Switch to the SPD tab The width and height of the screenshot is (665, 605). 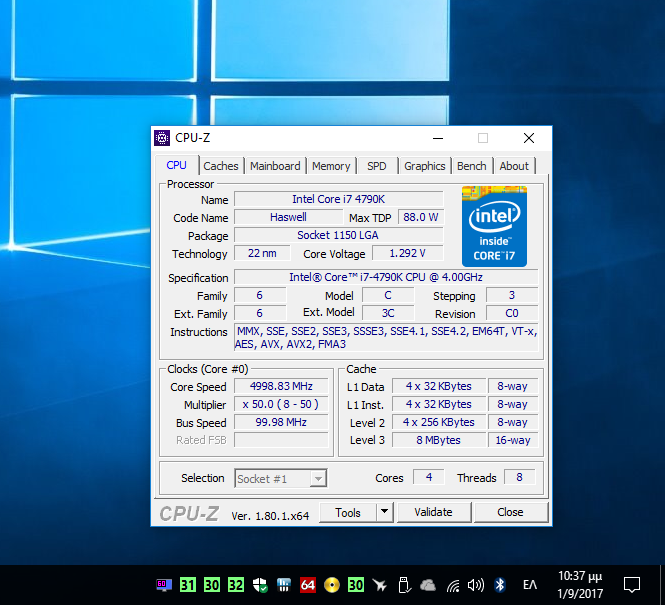[x=377, y=166]
